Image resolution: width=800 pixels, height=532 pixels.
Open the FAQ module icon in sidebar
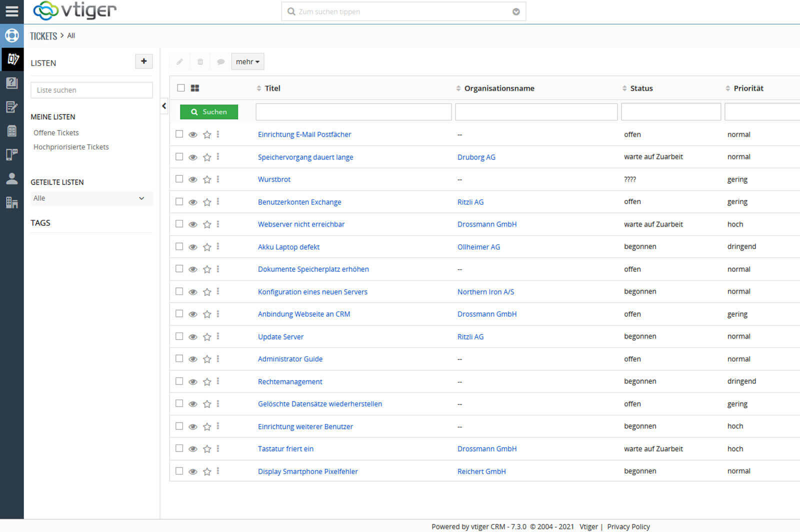click(12, 83)
